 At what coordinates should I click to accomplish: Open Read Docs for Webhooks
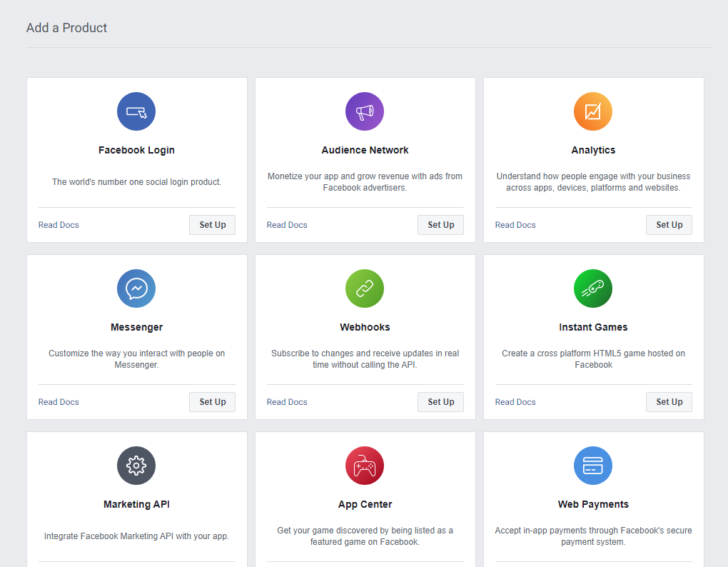click(287, 402)
